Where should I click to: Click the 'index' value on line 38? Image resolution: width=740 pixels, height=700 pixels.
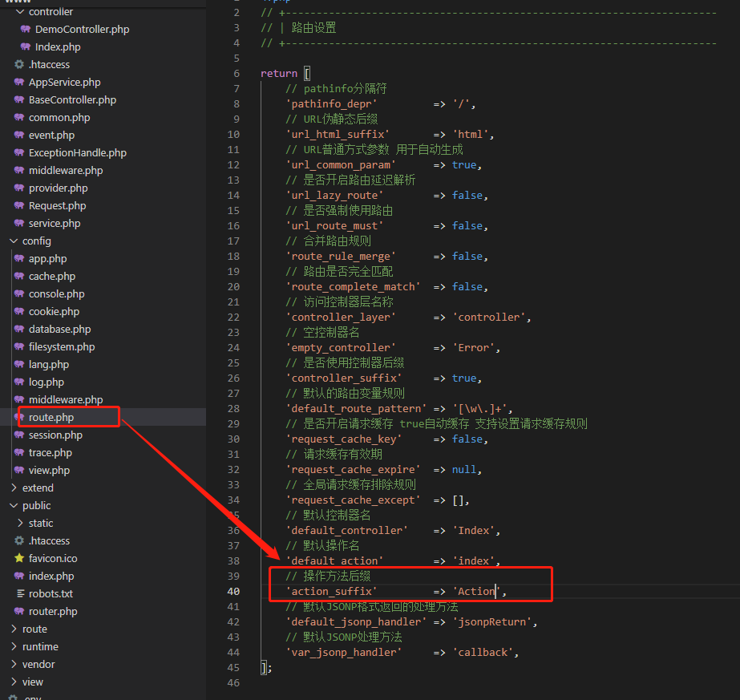(473, 560)
